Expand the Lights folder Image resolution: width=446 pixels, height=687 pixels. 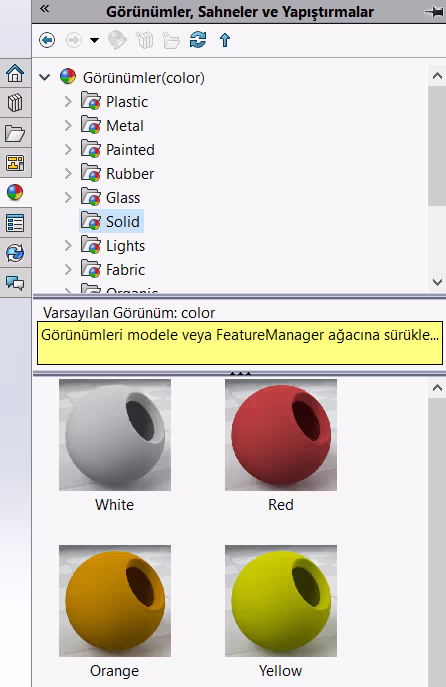click(68, 246)
